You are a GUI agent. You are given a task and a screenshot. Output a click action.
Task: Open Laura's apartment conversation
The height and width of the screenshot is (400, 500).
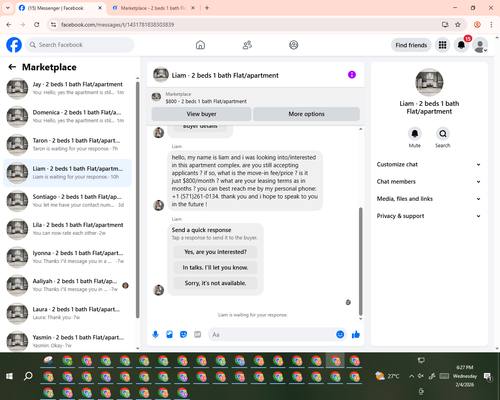68,313
